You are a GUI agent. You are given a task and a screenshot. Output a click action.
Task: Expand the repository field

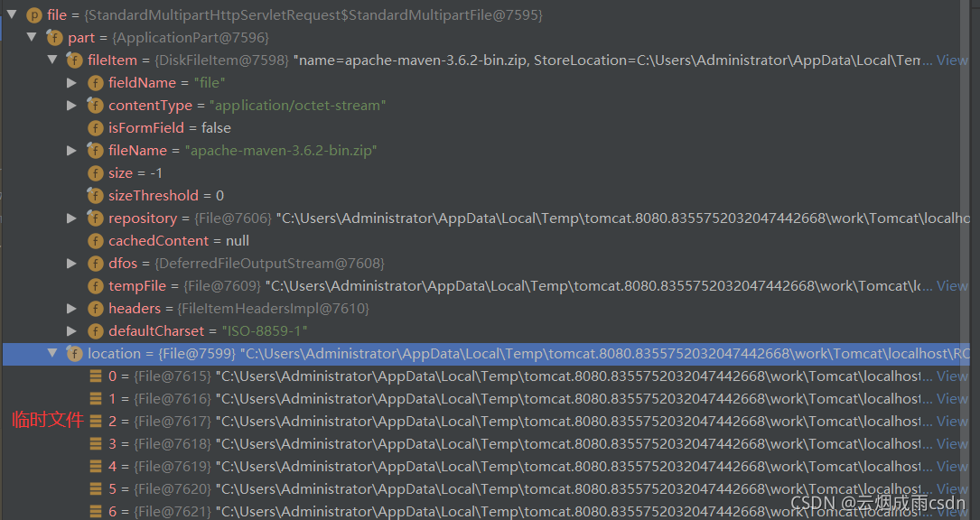(72, 218)
